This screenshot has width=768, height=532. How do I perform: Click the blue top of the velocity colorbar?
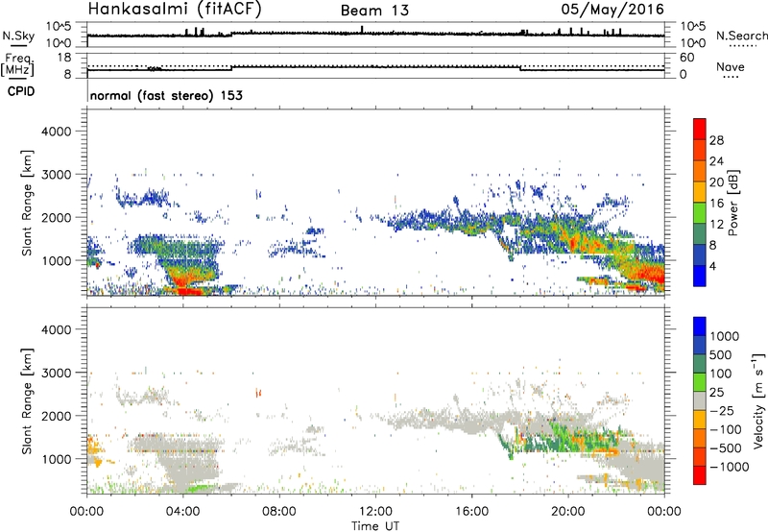(x=700, y=326)
